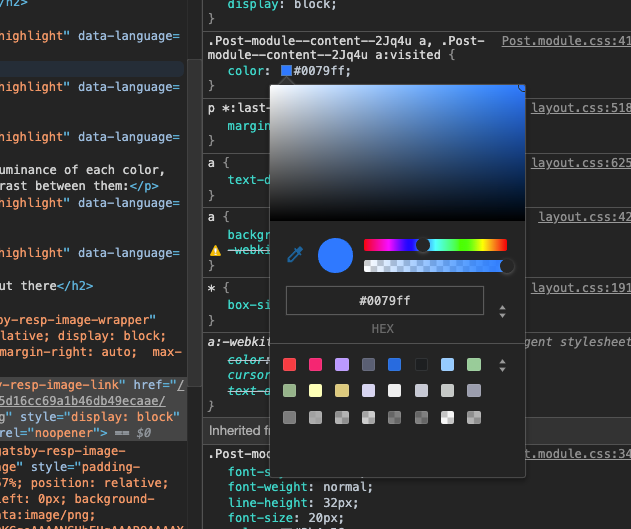Click the 'Inherited f' section header

239,430
